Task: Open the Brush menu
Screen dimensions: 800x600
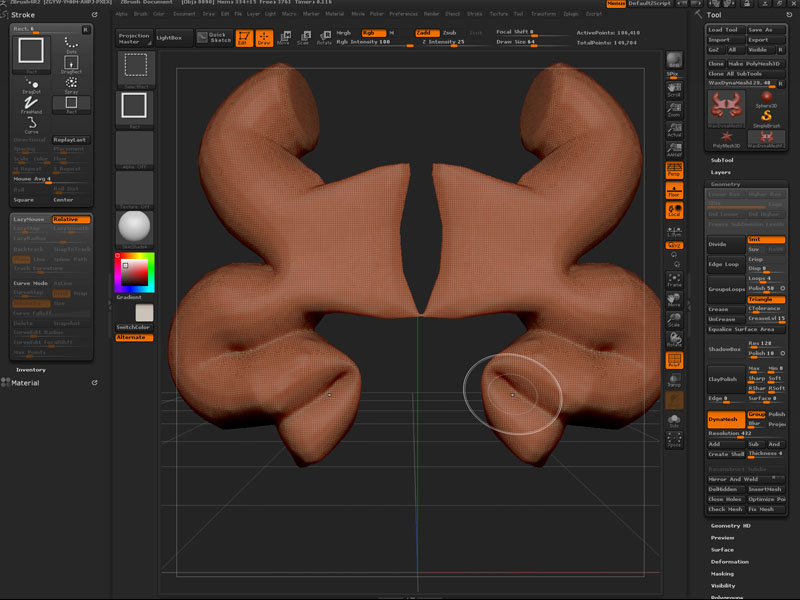Action: point(140,14)
